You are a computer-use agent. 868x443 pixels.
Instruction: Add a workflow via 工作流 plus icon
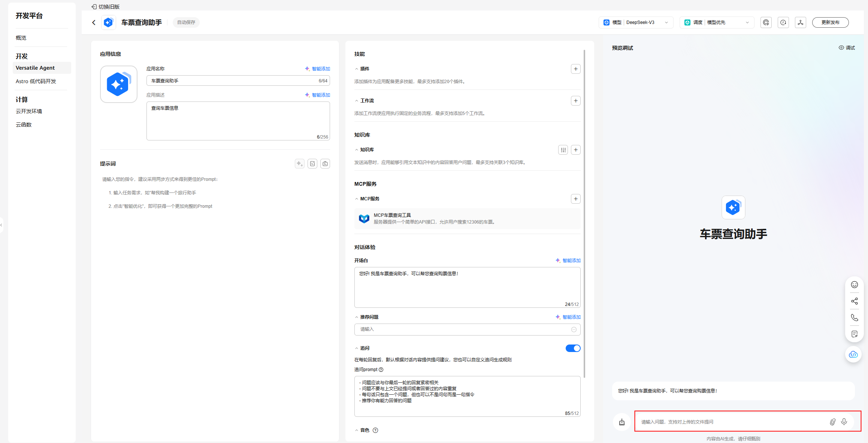pos(575,101)
